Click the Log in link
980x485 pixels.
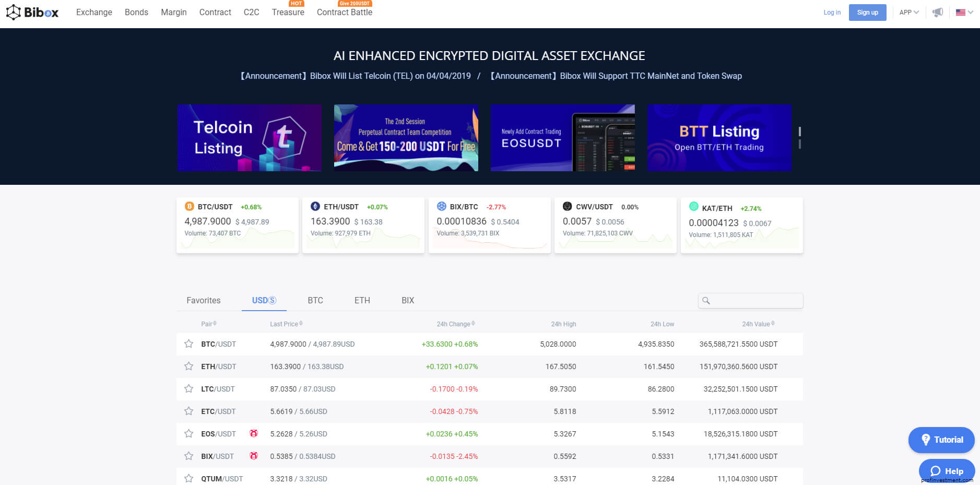[832, 12]
